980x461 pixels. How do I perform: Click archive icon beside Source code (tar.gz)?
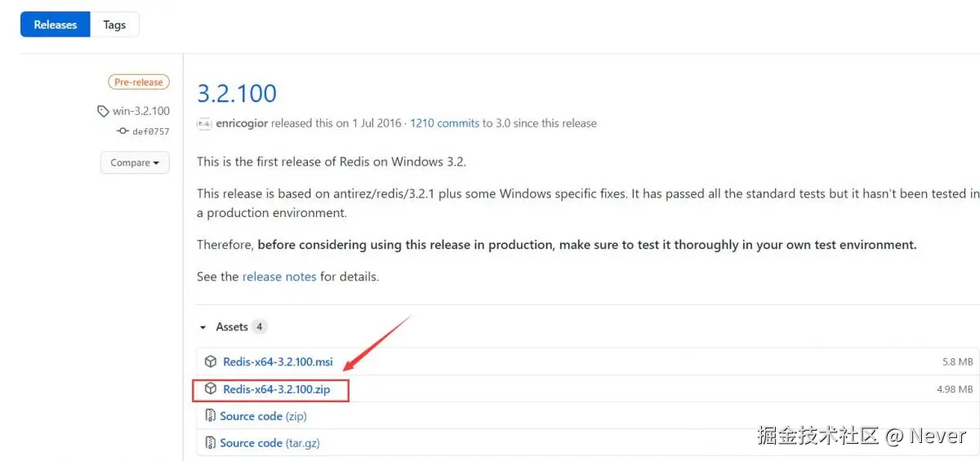(210, 443)
